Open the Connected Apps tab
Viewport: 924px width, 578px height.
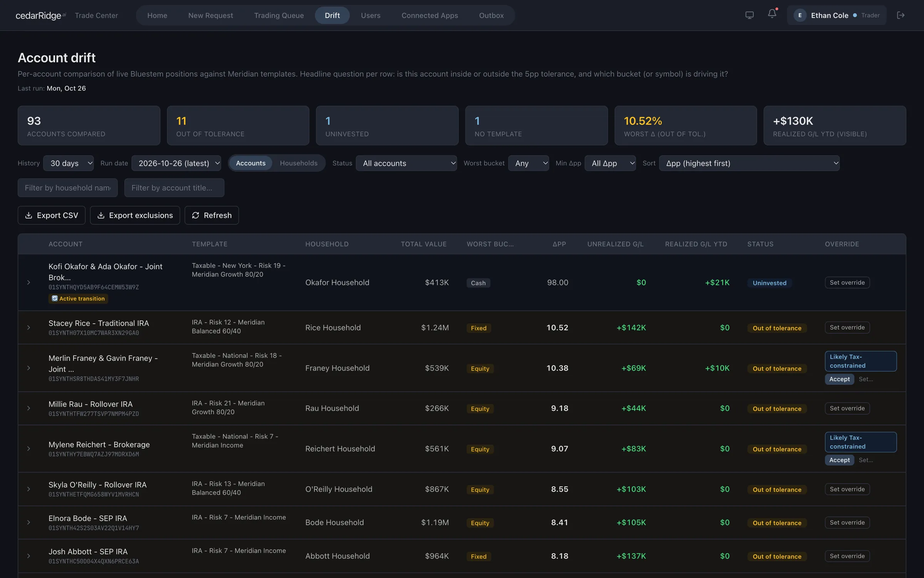click(x=430, y=15)
